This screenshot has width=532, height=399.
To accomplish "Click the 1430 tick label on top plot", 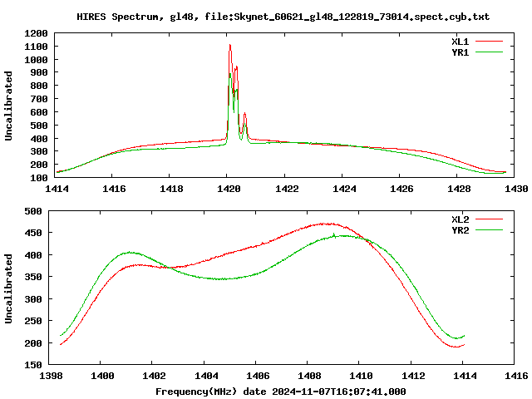I will tap(516, 189).
